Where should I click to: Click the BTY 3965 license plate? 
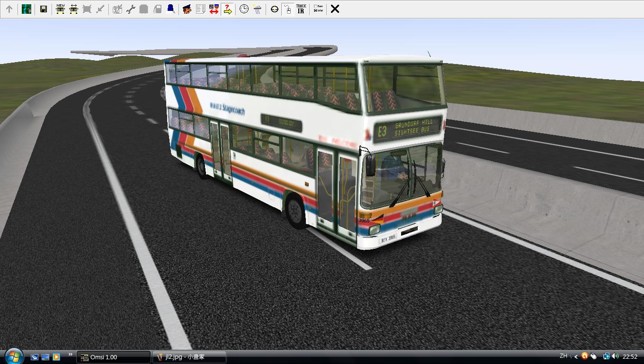388,239
